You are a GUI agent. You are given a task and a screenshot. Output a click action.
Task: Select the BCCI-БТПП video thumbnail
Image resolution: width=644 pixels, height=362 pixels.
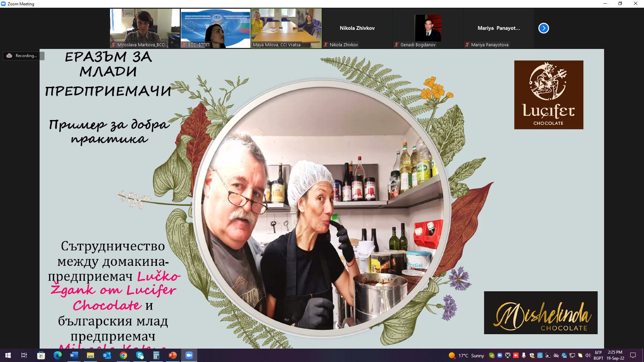tap(216, 28)
